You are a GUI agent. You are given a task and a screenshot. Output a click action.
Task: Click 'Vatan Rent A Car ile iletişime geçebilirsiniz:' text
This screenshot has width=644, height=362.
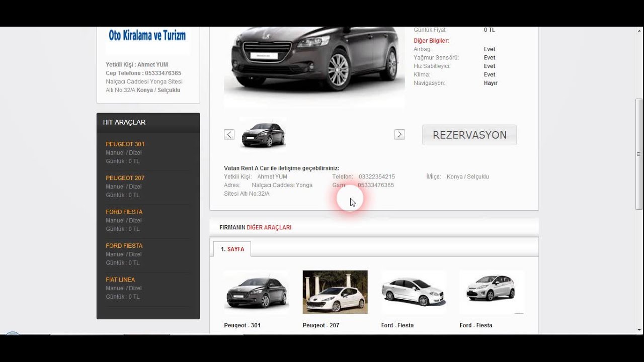click(x=281, y=168)
